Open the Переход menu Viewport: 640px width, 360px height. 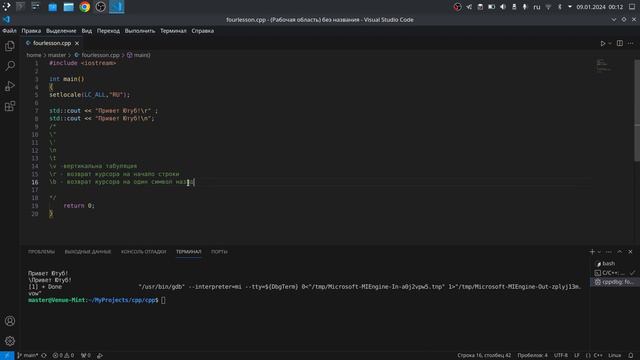(x=108, y=31)
